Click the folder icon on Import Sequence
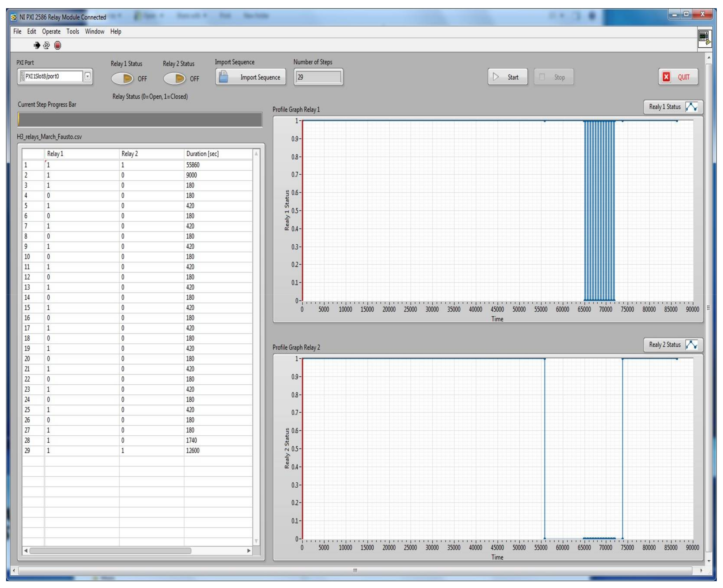This screenshot has width=723, height=588. tap(223, 77)
